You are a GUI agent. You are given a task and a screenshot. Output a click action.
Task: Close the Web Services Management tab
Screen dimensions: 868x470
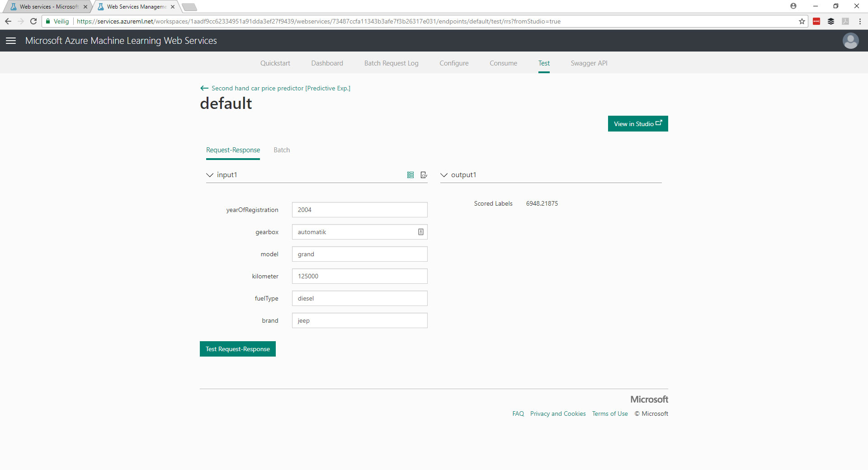(173, 7)
